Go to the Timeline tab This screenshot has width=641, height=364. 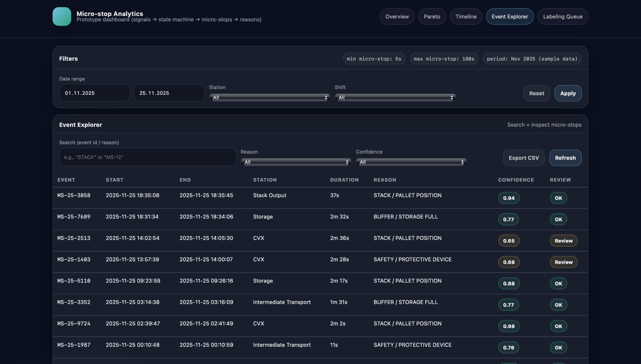tap(466, 17)
